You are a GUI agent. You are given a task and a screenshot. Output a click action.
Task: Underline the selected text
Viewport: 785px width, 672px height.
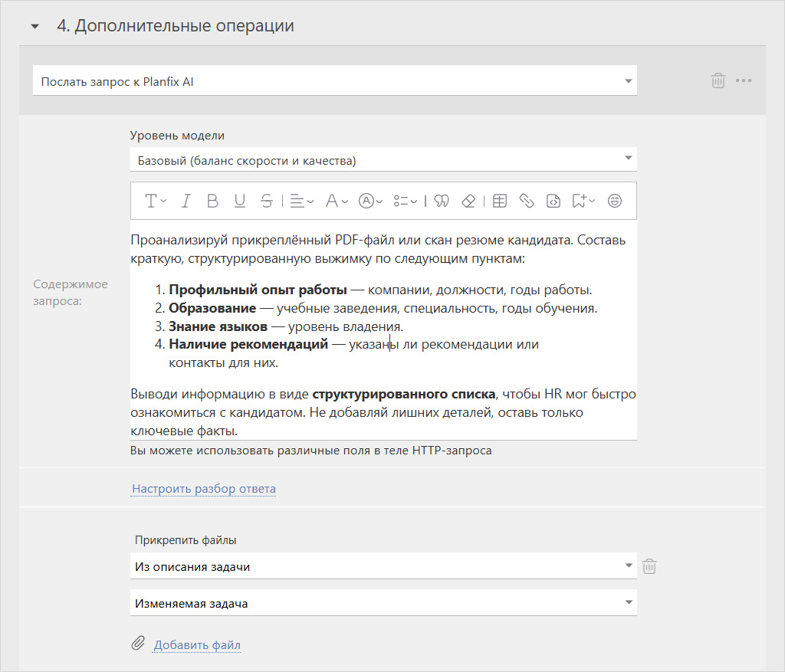(239, 201)
